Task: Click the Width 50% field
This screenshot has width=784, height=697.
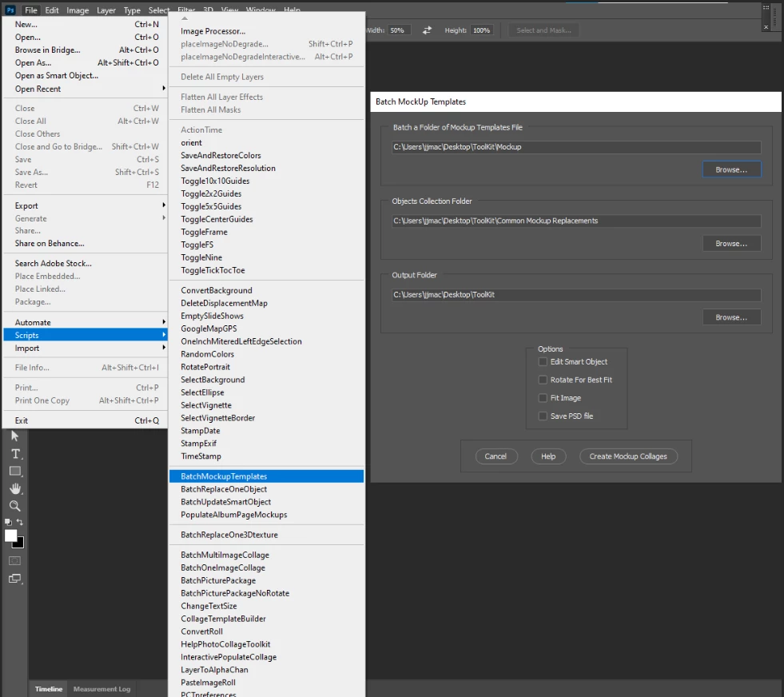Action: [x=399, y=30]
